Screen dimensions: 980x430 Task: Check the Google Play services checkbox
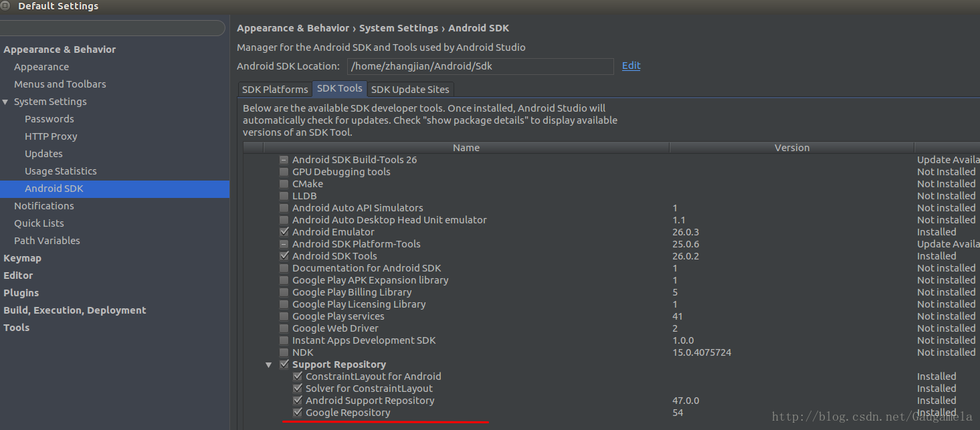[x=284, y=316]
